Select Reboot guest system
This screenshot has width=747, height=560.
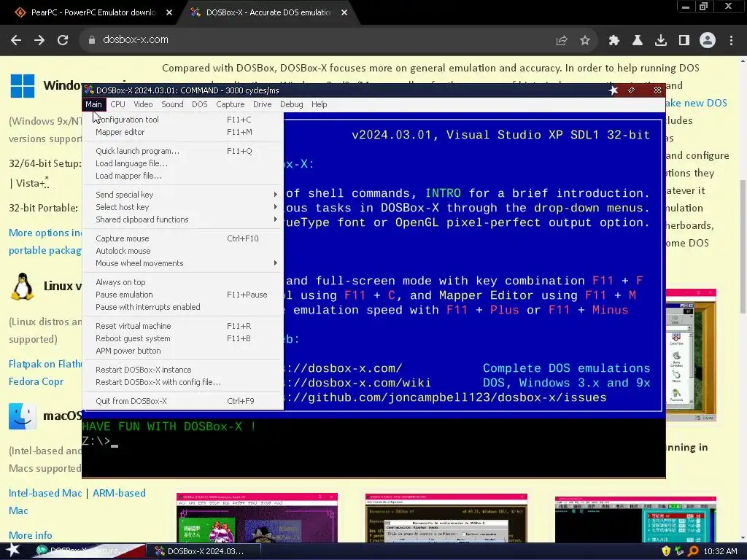pyautogui.click(x=183, y=338)
